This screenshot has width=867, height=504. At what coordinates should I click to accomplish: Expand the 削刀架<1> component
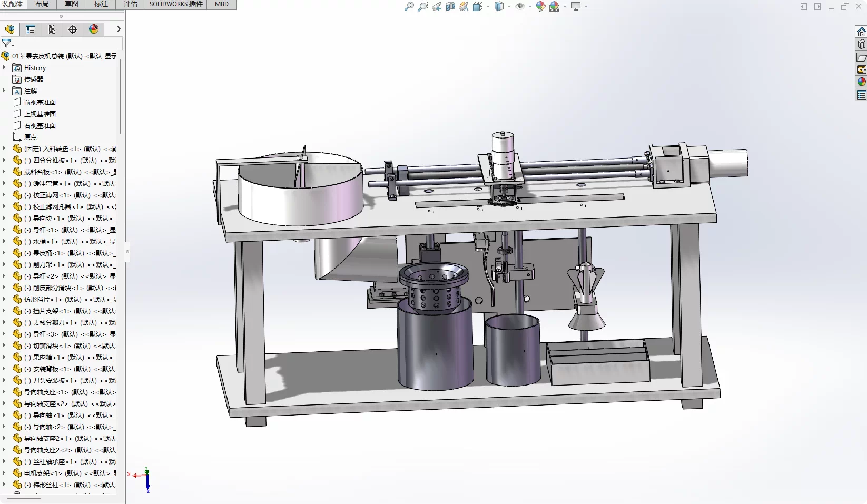[x=4, y=264]
